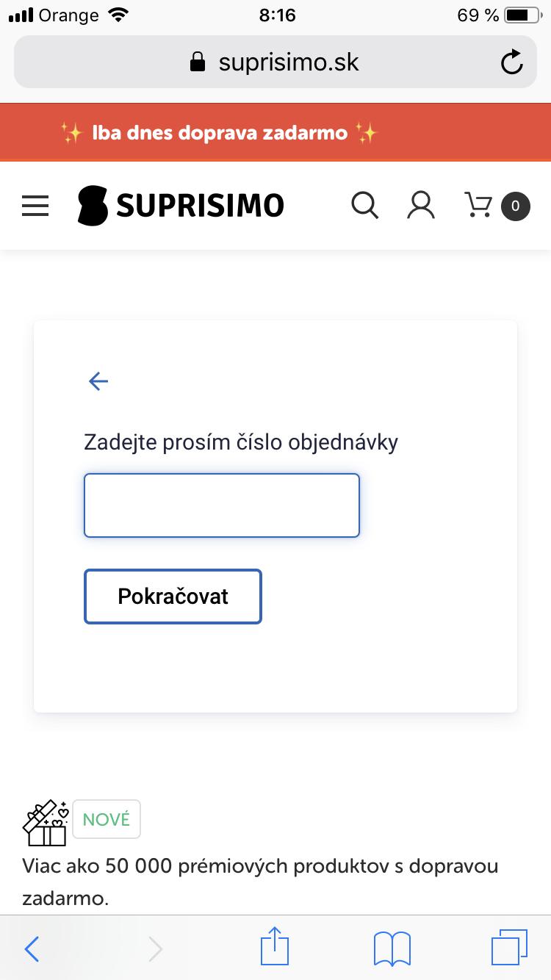
Task: Tap Safari's back navigation chevron
Action: pyautogui.click(x=32, y=949)
